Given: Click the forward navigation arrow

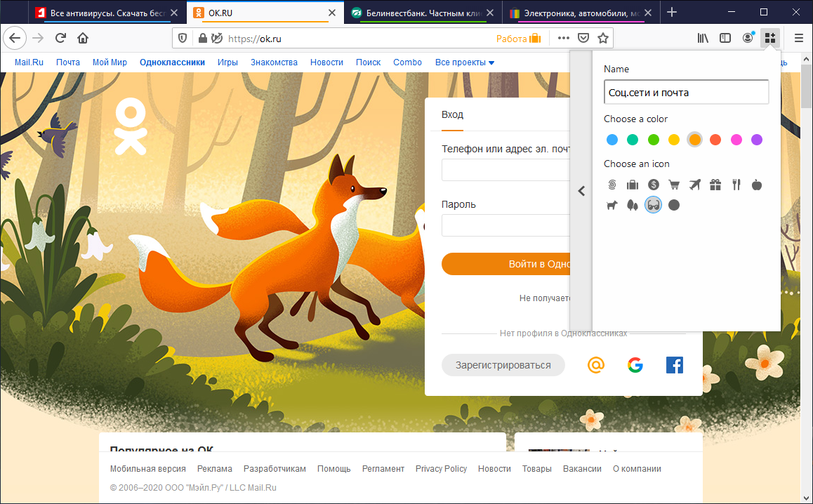Looking at the screenshot, I should click(38, 38).
